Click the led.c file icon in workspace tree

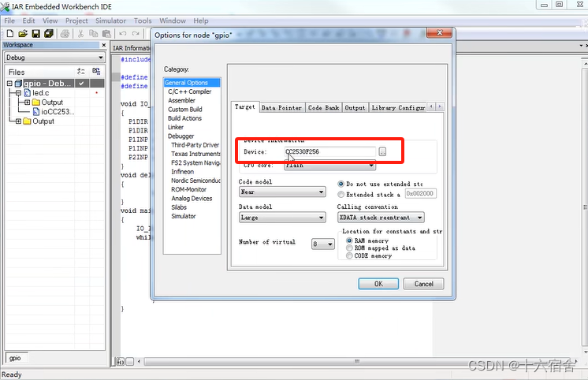(x=28, y=93)
